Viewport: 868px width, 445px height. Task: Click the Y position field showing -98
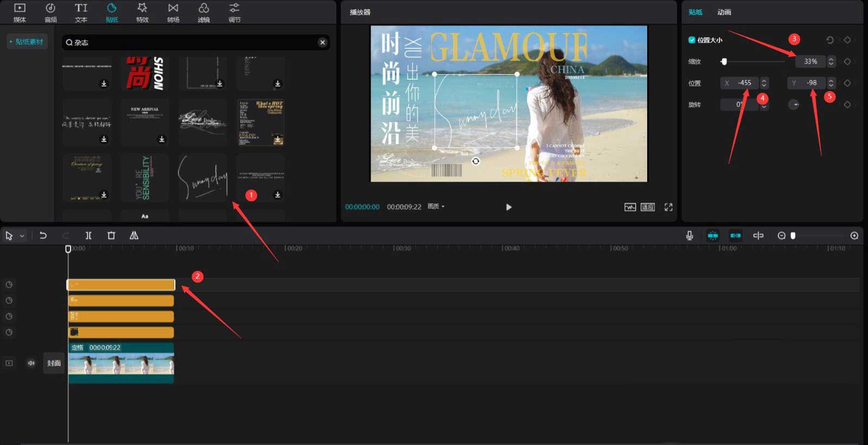tap(807, 83)
